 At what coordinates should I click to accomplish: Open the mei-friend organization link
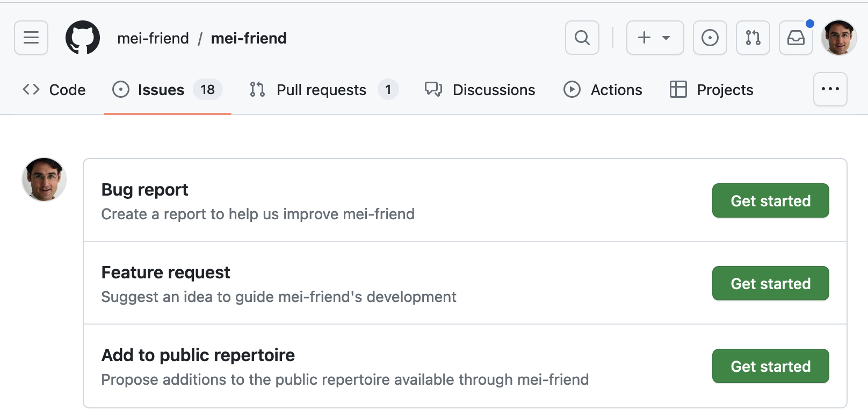(x=153, y=38)
